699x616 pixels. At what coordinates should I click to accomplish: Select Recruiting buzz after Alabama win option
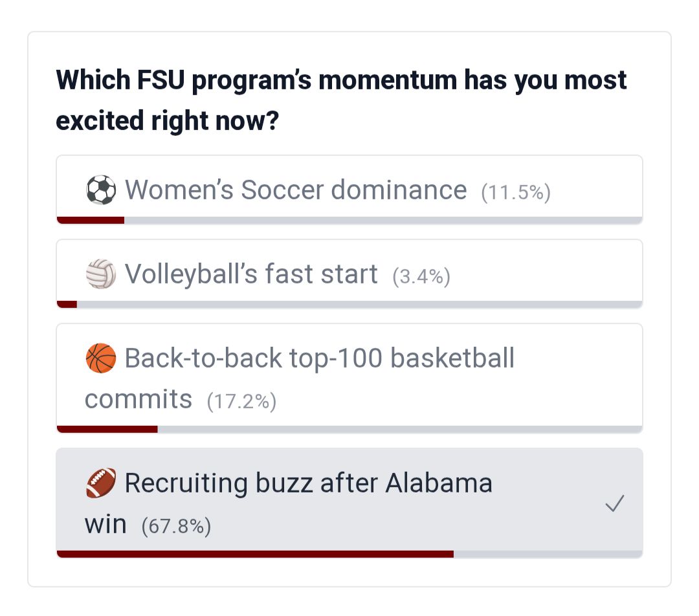[x=349, y=503]
